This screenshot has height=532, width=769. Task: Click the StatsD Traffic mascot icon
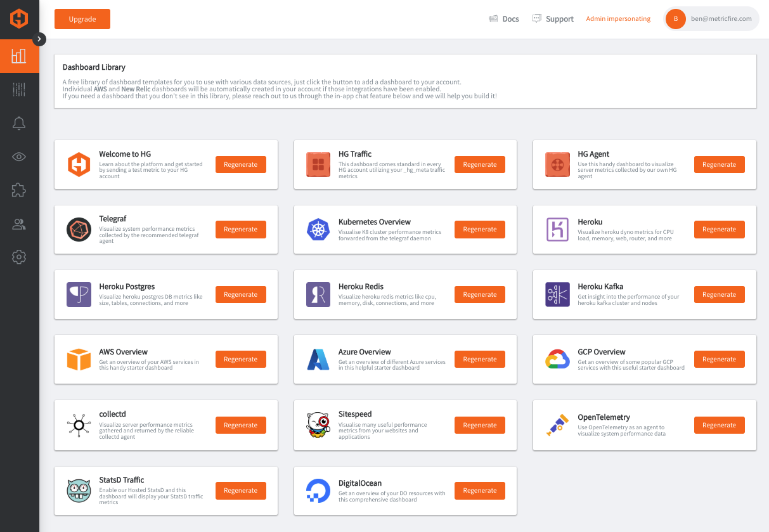point(79,491)
